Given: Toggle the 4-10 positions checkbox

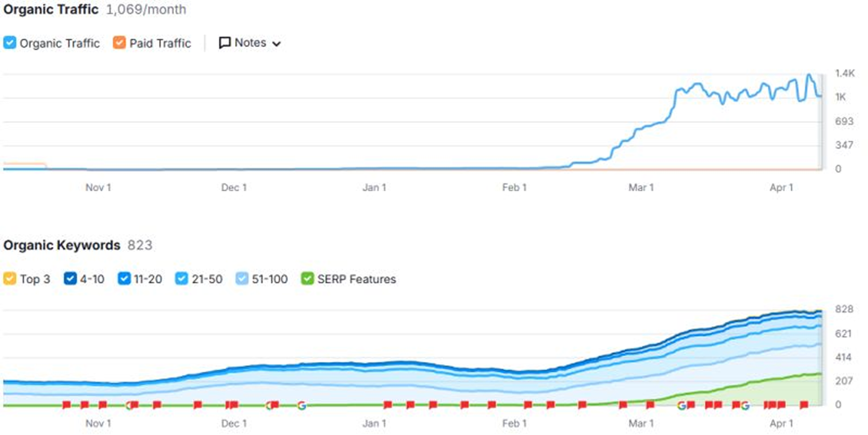Looking at the screenshot, I should tap(70, 278).
